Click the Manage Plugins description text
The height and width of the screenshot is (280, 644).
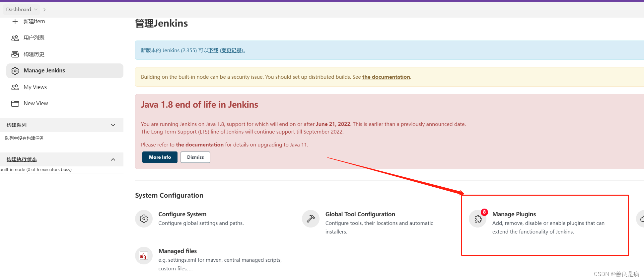click(548, 228)
